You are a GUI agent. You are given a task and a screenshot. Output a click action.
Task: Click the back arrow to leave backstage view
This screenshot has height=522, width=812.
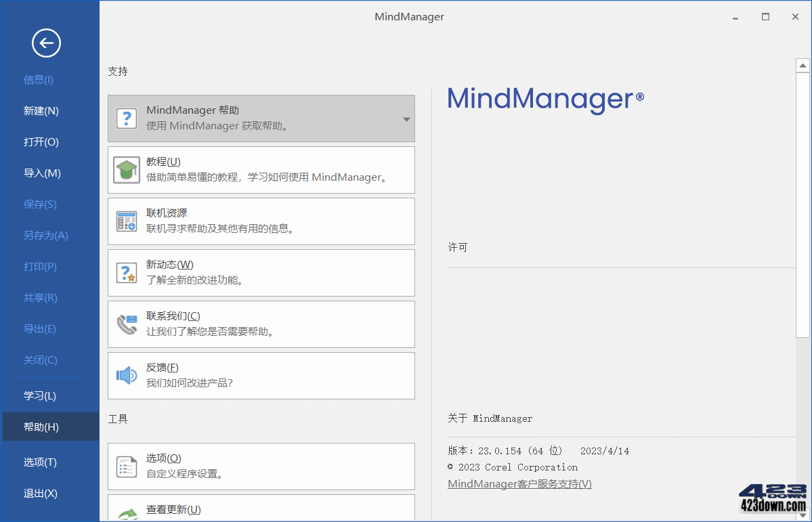45,43
